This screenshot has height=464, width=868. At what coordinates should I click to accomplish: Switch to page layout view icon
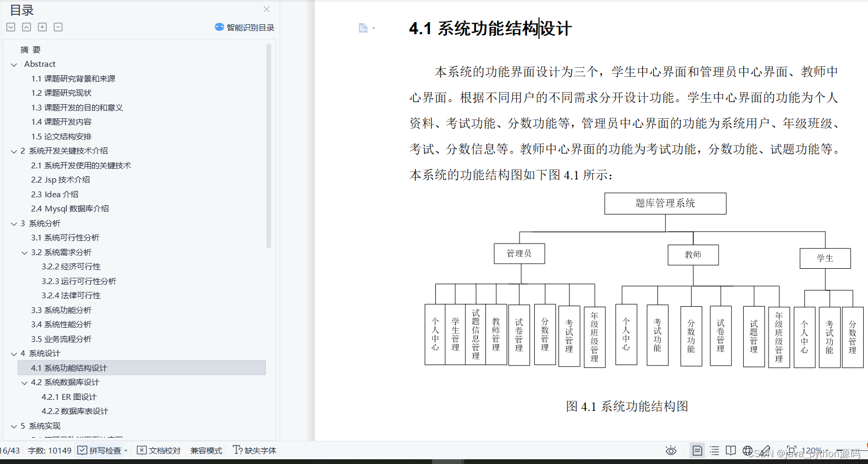click(697, 451)
